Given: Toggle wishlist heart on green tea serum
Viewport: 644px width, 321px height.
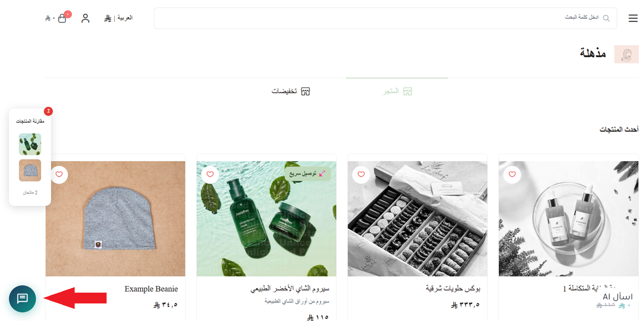Looking at the screenshot, I should click(x=210, y=174).
